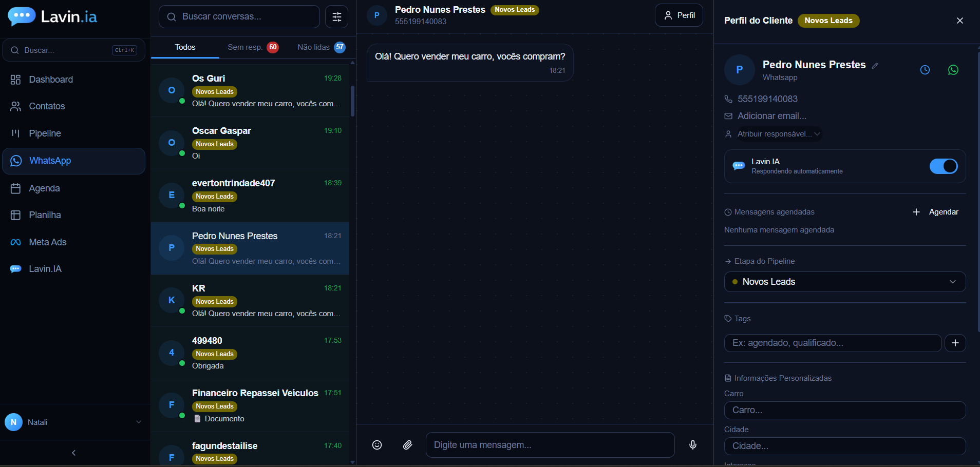Click the Perfil button in chat header
Viewport: 980px width, 467px height.
tap(679, 15)
